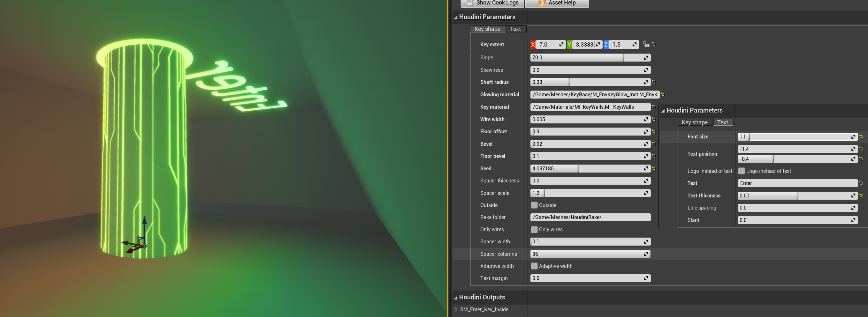Viewport: 868px width, 317px height.
Task: Click the Wire width 0.005 field
Action: (590, 120)
